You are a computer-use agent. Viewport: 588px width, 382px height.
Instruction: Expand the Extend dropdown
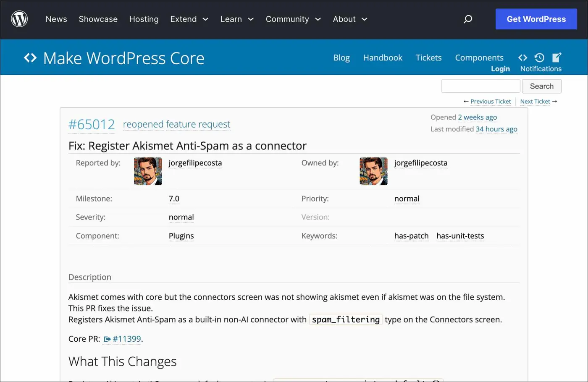click(189, 19)
